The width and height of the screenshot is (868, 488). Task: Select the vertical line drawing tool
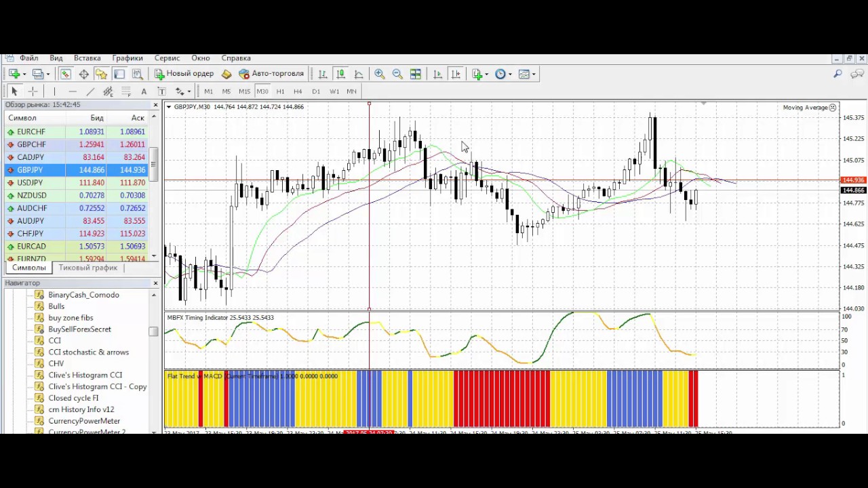54,91
